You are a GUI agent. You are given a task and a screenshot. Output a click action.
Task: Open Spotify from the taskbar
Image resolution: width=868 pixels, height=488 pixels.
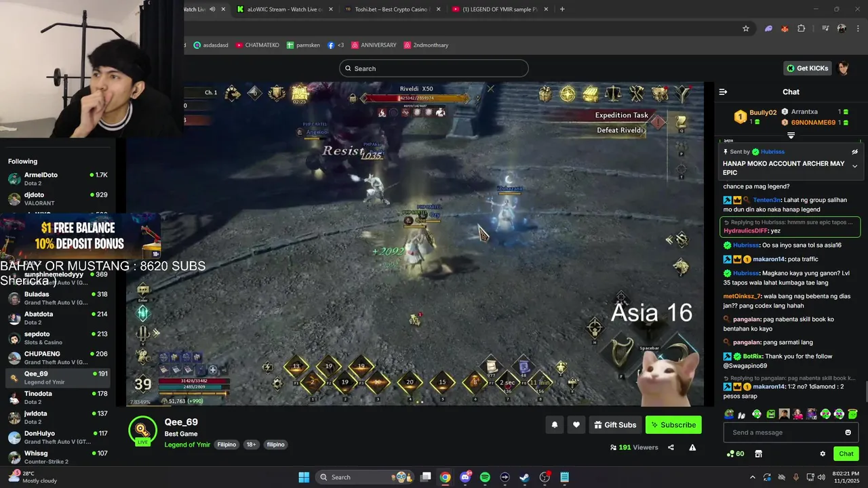tap(485, 477)
